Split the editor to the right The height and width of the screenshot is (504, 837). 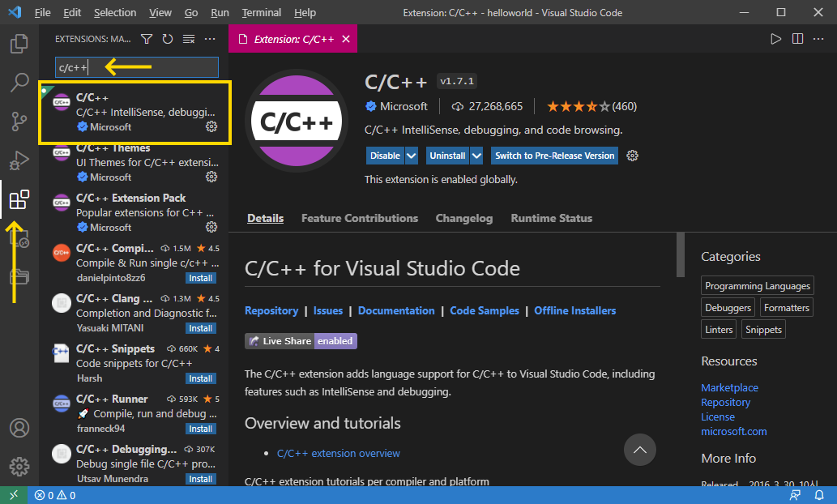[797, 39]
